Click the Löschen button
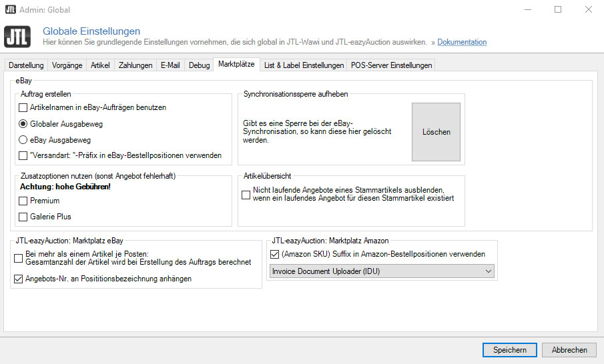The height and width of the screenshot is (364, 604). tap(436, 132)
